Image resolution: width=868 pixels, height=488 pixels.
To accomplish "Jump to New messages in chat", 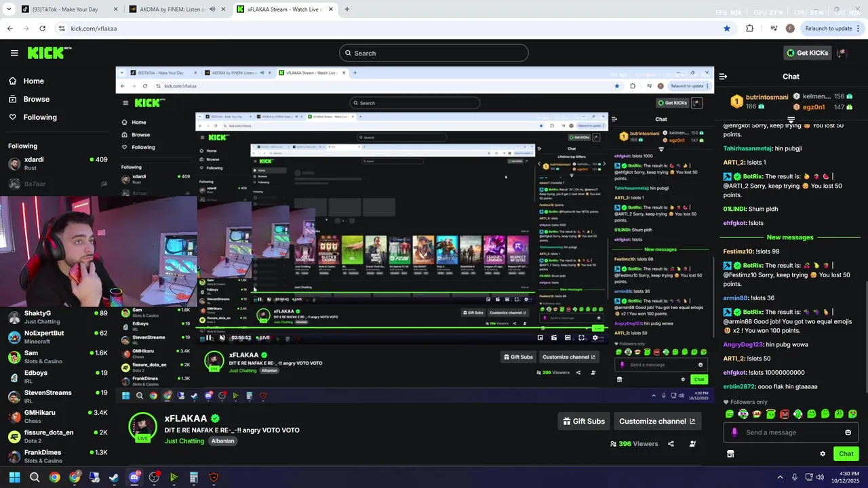I will tap(790, 237).
